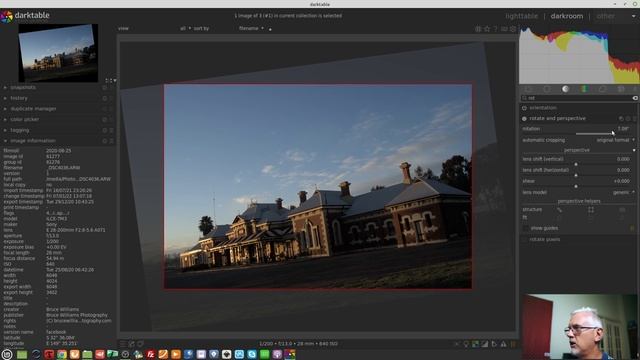
Task: Open the styles quick access icon
Action: point(132,344)
